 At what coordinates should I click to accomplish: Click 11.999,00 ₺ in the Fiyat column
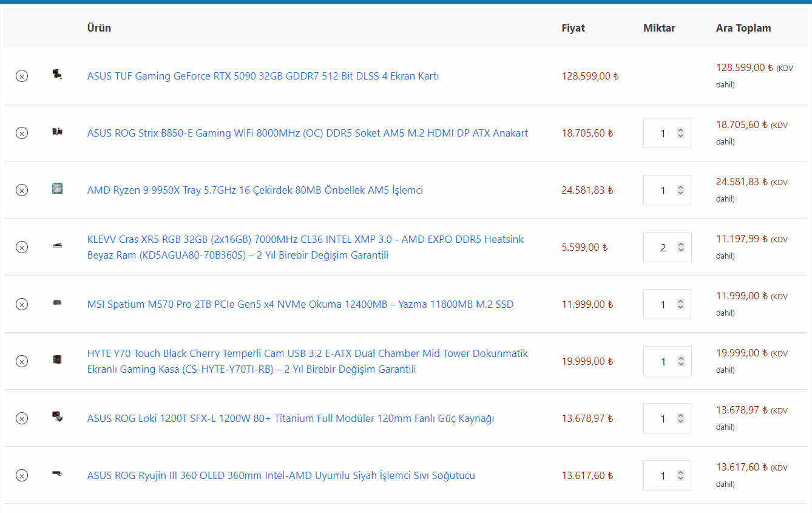tap(587, 304)
